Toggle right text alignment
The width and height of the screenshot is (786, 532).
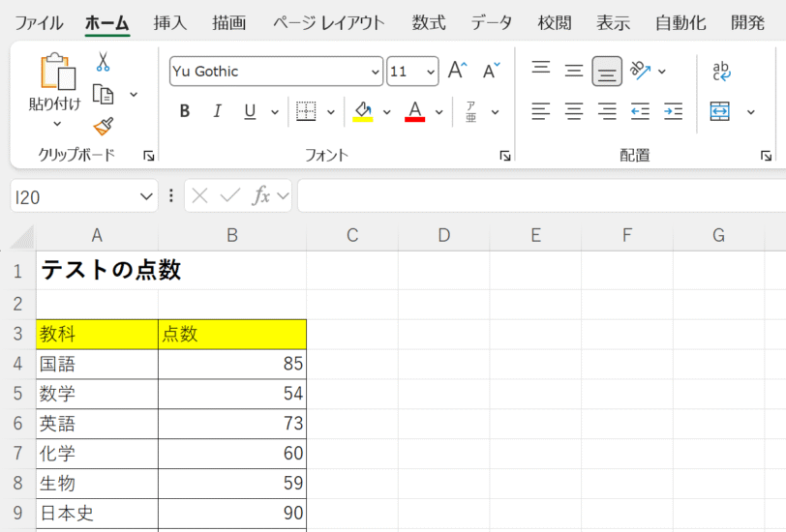tap(607, 111)
